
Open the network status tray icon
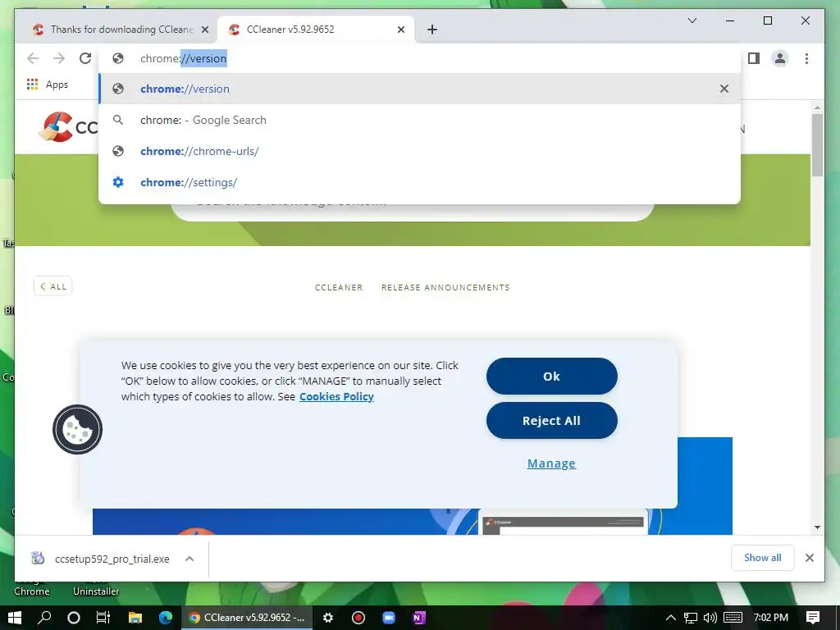pyautogui.click(x=691, y=618)
